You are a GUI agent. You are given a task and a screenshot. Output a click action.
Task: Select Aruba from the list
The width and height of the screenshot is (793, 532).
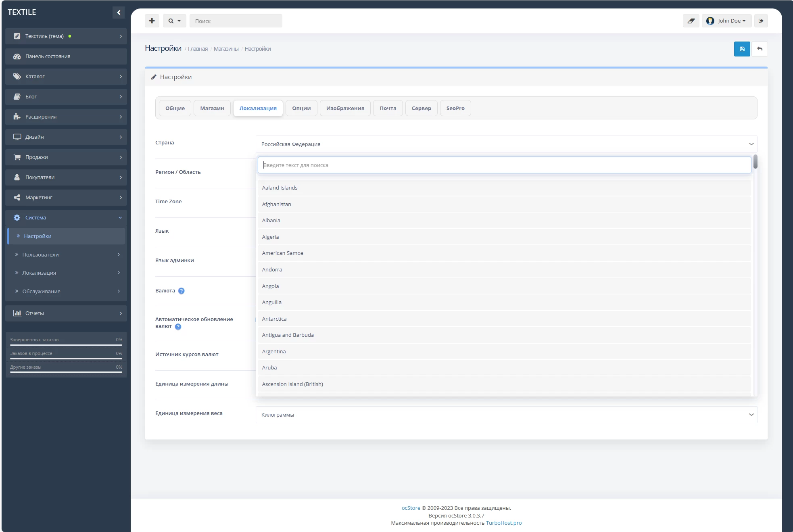[504, 368]
